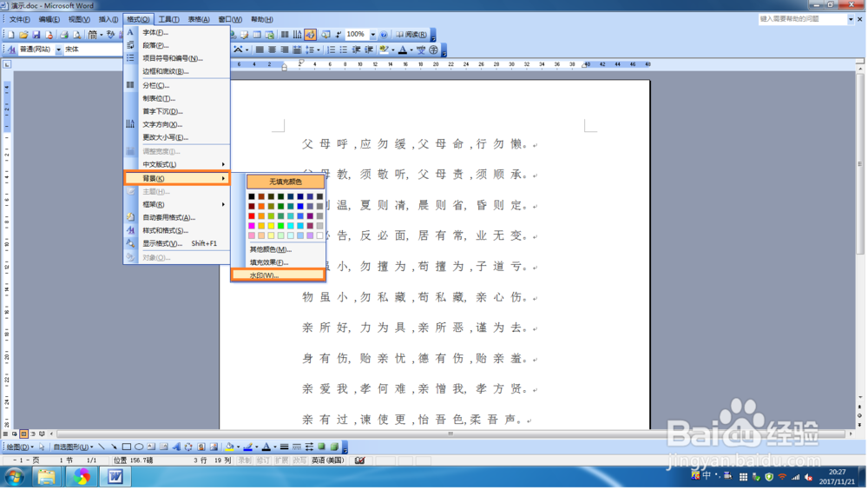Click the Insert WordArt icon
This screenshot has width=868, height=490.
(x=176, y=447)
